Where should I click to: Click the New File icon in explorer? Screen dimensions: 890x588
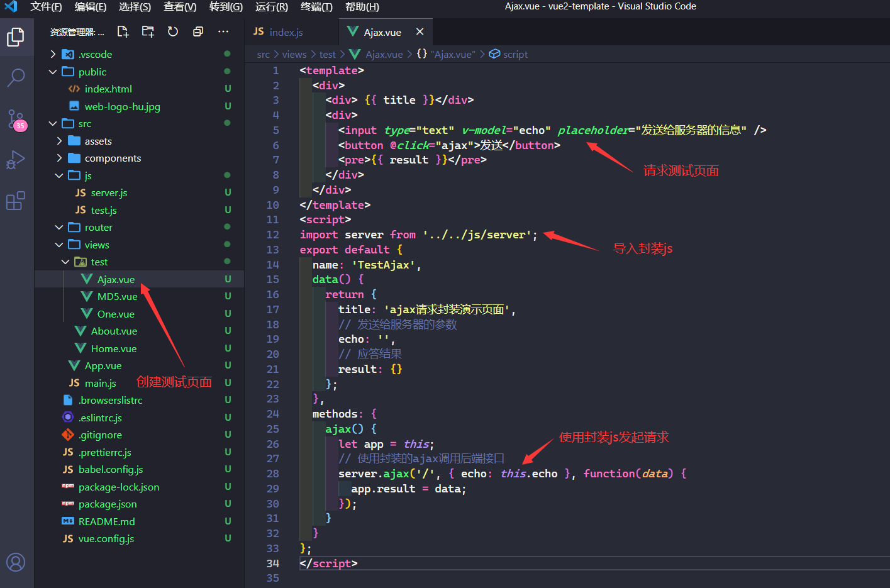[x=123, y=31]
